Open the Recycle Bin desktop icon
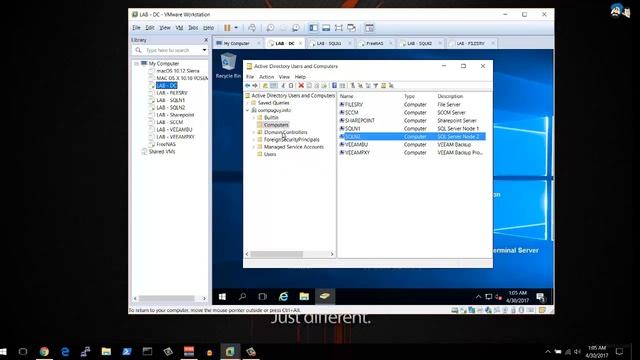This screenshot has height=360, width=640. point(228,66)
